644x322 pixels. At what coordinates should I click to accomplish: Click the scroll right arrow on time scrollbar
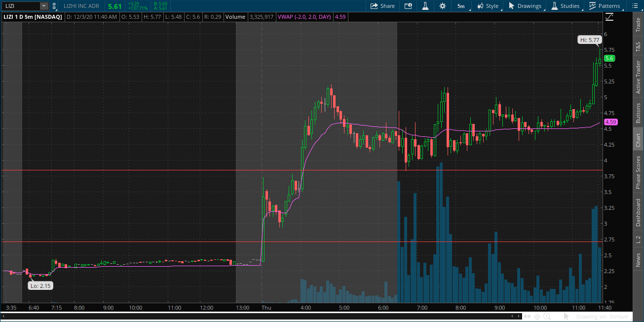click(518, 316)
